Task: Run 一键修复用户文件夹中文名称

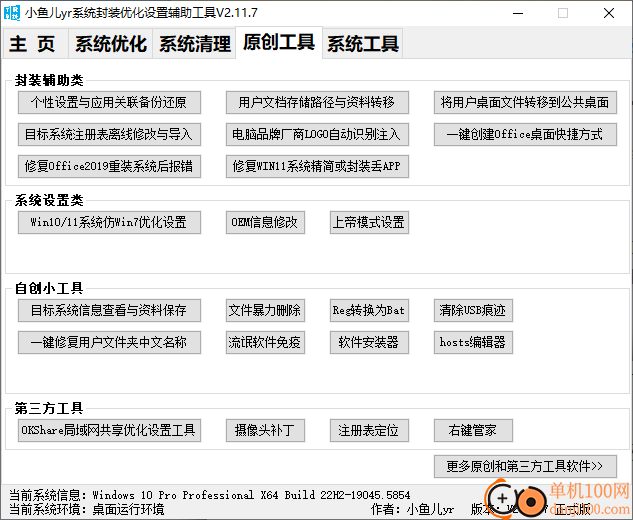Action: pyautogui.click(x=109, y=342)
